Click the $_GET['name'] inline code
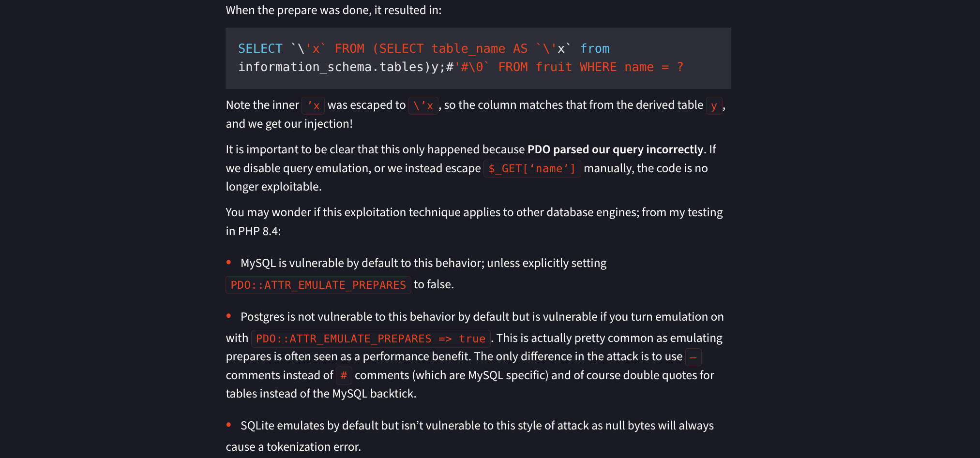Viewport: 980px width, 458px height. pos(532,169)
